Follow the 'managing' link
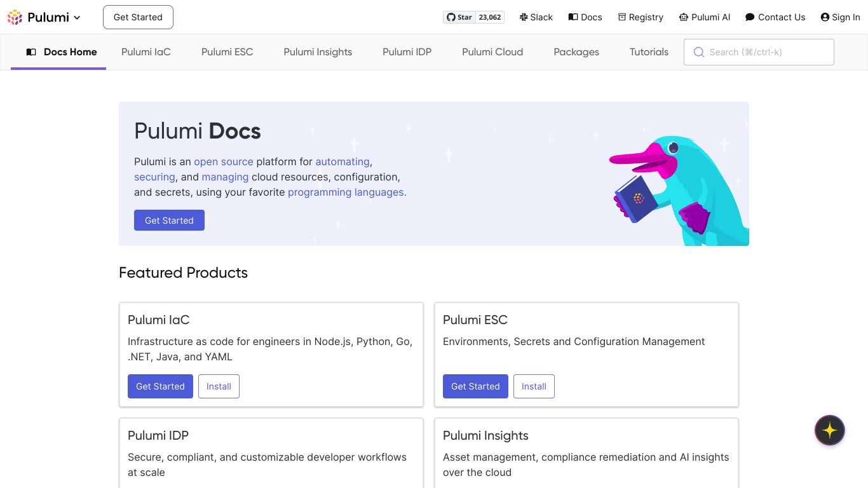Image resolution: width=868 pixels, height=488 pixels. click(225, 177)
